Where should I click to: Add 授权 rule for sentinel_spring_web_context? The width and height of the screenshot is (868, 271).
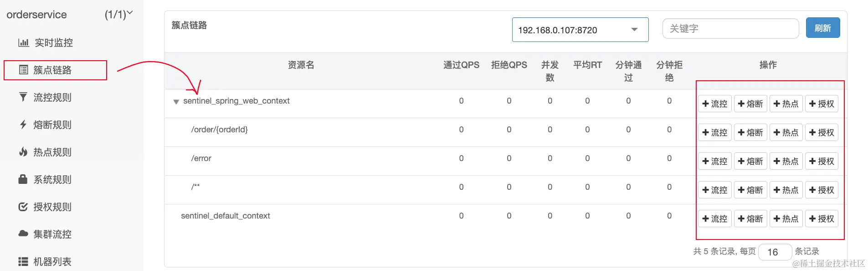tap(822, 104)
